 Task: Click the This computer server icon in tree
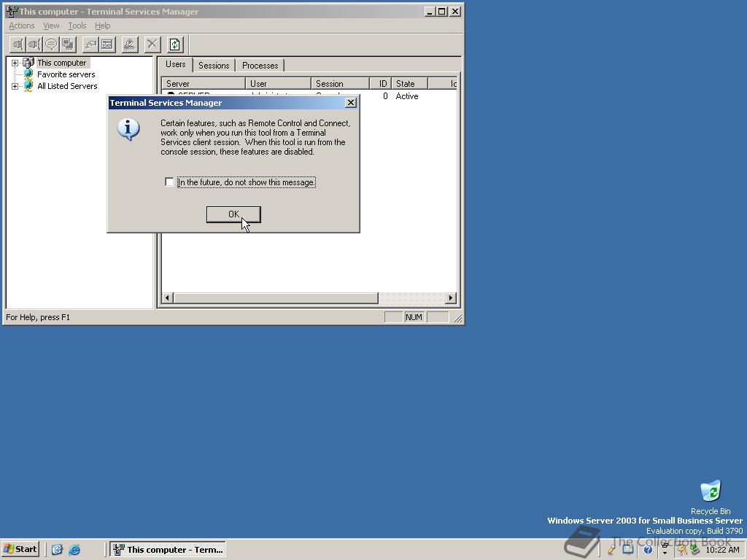click(x=28, y=63)
